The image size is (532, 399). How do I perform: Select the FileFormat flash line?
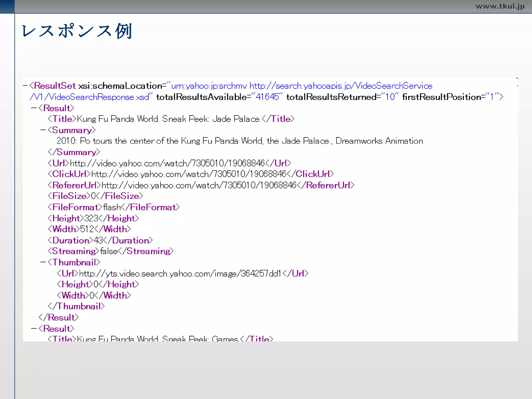tap(114, 207)
